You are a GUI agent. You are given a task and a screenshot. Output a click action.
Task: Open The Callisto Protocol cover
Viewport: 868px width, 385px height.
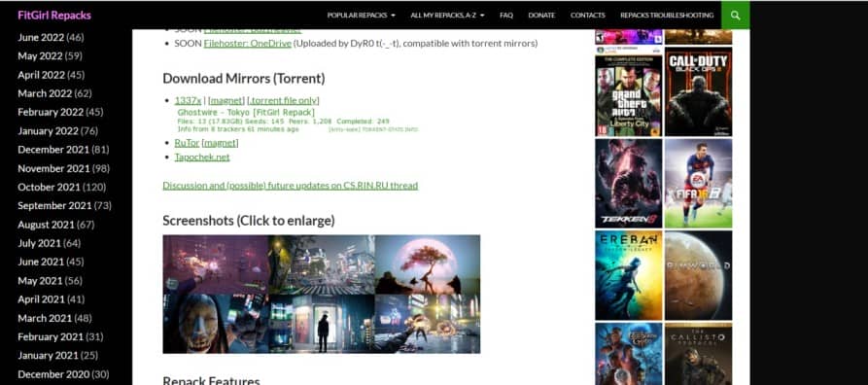(698, 354)
